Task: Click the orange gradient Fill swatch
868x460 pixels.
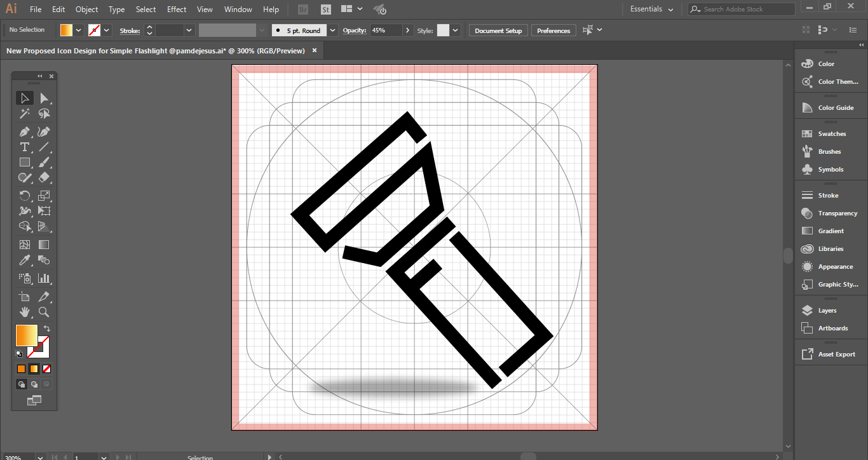Action: pos(27,335)
